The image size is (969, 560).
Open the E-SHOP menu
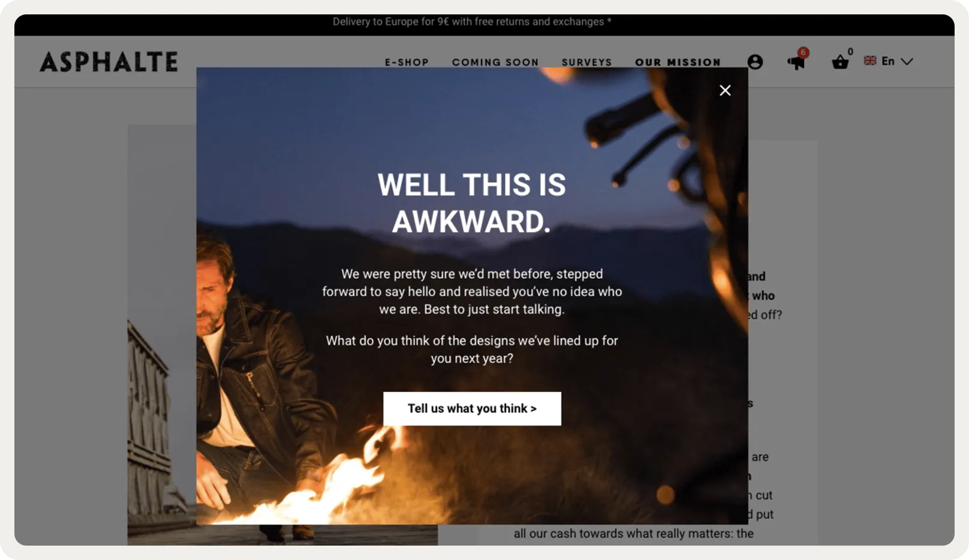(407, 62)
